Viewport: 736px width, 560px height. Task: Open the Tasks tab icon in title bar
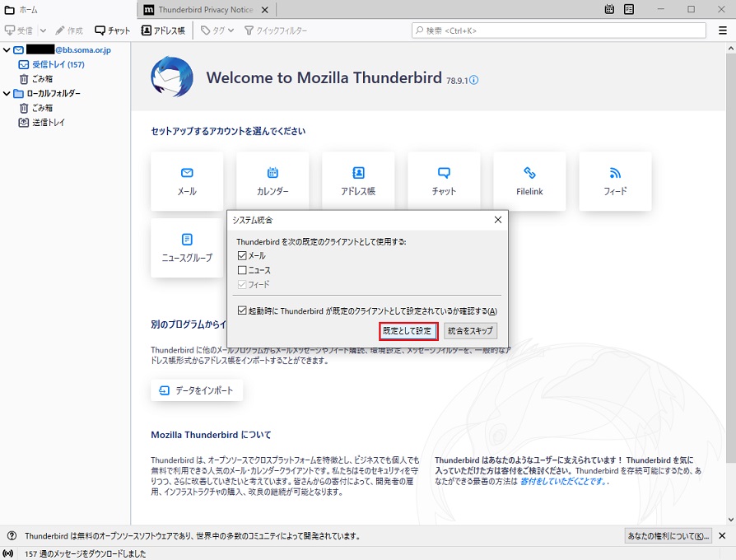pos(629,9)
